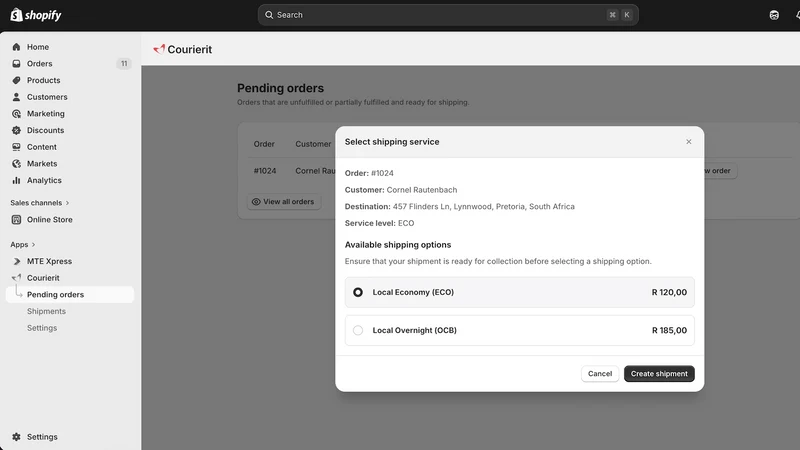The width and height of the screenshot is (800, 450).
Task: Click the Orders inbox icon
Action: tap(16, 64)
